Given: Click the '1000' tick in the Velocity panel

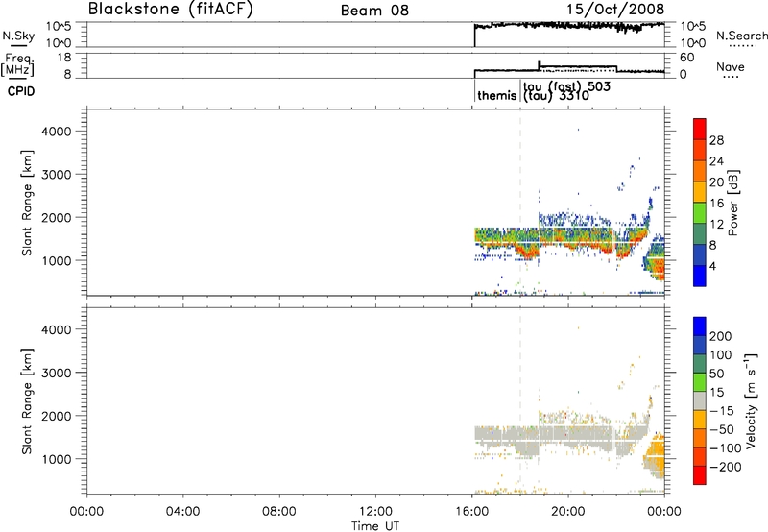Looking at the screenshot, I should pos(57,459).
